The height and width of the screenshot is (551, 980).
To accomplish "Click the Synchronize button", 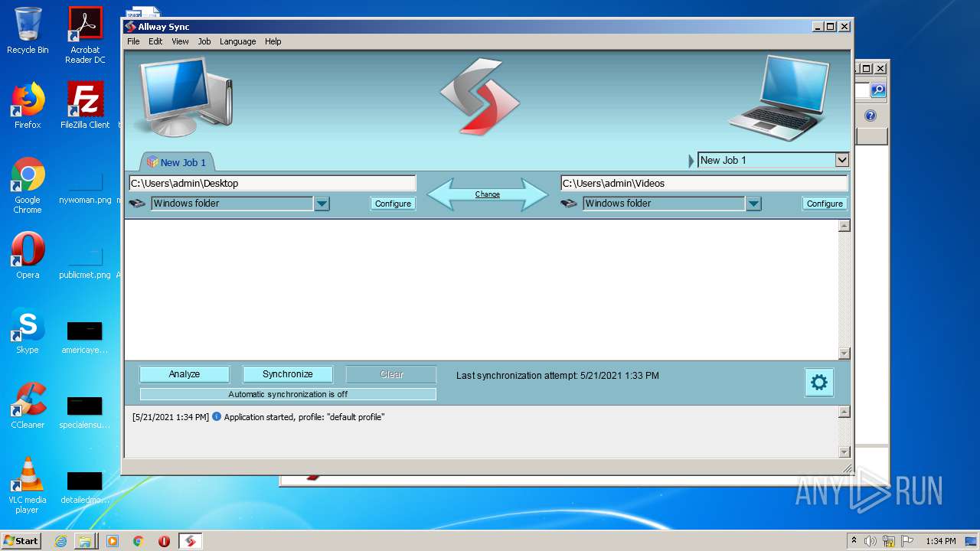I will point(288,374).
